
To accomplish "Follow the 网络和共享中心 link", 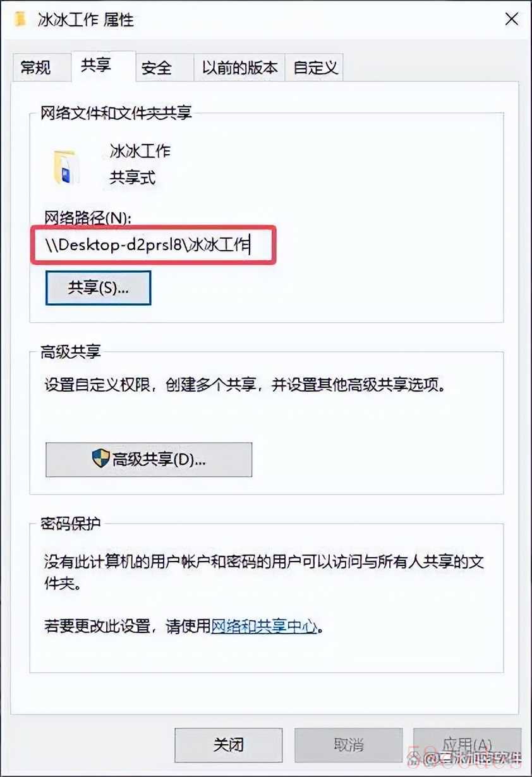I will tap(263, 626).
